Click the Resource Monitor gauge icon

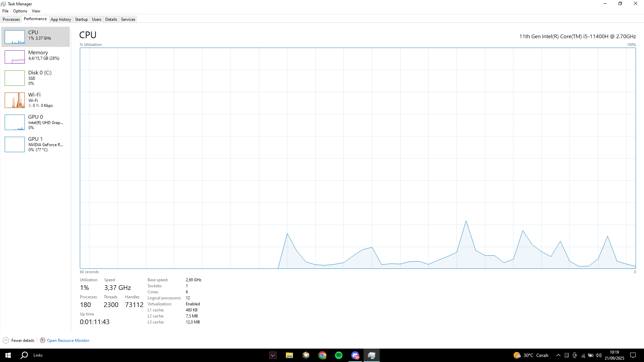pos(43,340)
